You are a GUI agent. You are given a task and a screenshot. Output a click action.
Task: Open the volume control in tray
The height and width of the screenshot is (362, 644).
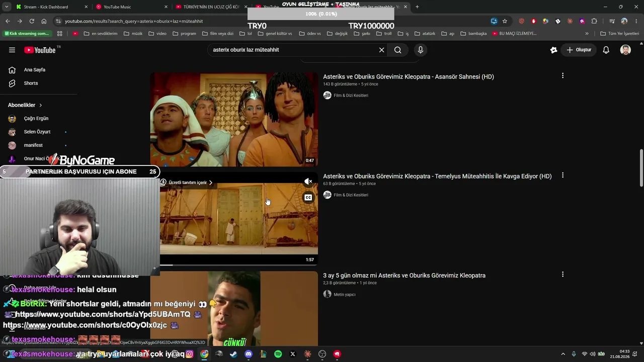(x=593, y=354)
